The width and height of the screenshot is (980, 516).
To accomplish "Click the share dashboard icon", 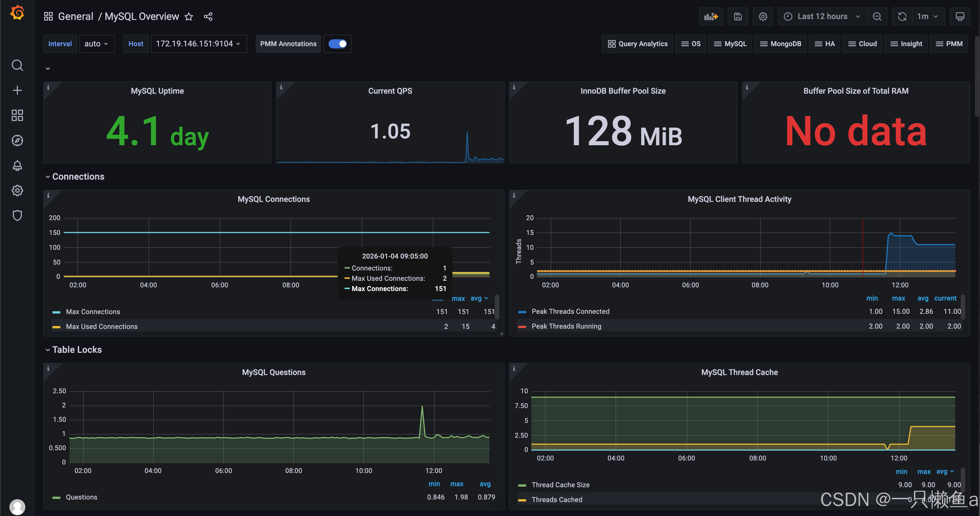I will (x=208, y=16).
